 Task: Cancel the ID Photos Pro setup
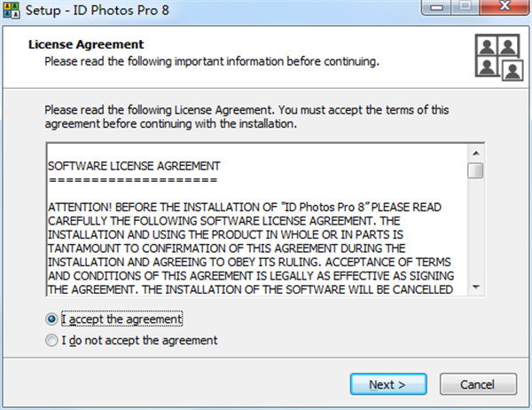(x=478, y=384)
